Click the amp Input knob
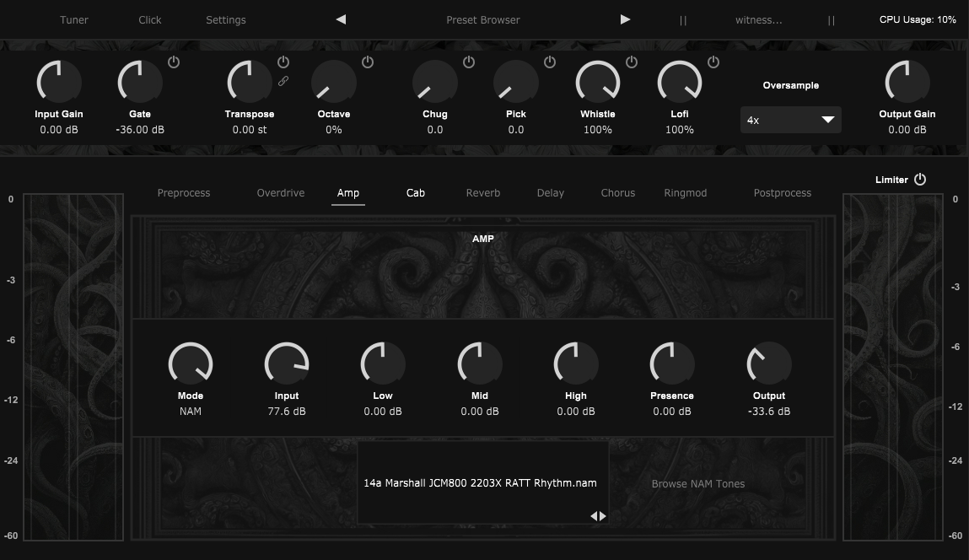Image resolution: width=969 pixels, height=560 pixels. tap(287, 364)
